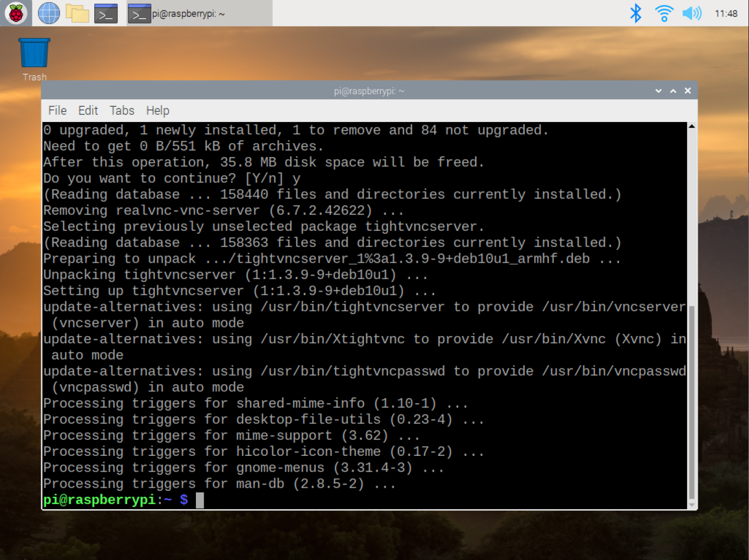
Task: Click the 'Removing realvnc-vnc-server' output line
Action: tap(224, 210)
